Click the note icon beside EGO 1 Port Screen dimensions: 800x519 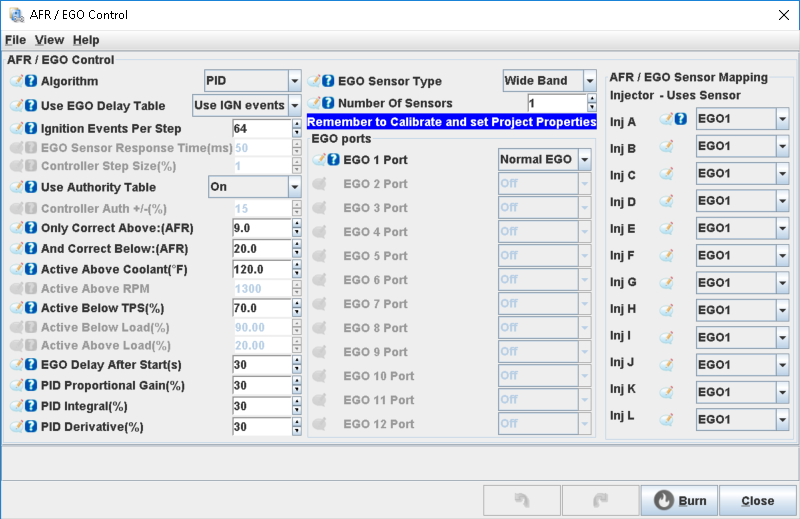point(319,160)
